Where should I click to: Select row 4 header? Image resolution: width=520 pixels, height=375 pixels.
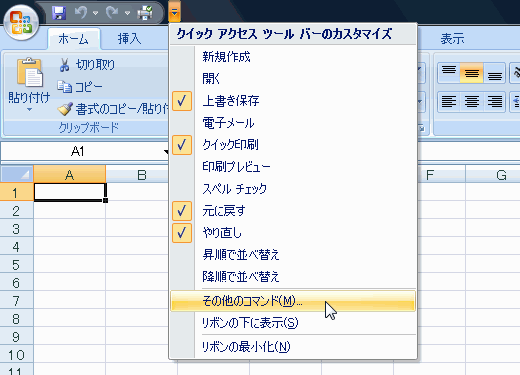16,246
